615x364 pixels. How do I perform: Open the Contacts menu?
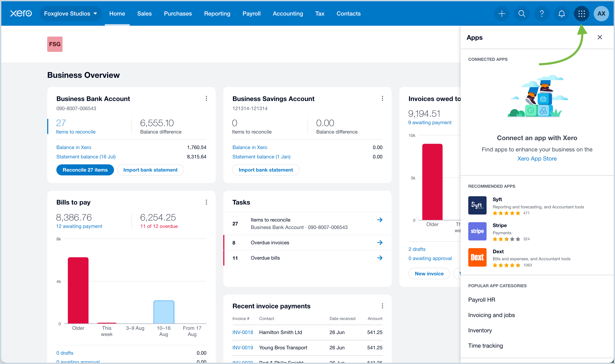348,13
